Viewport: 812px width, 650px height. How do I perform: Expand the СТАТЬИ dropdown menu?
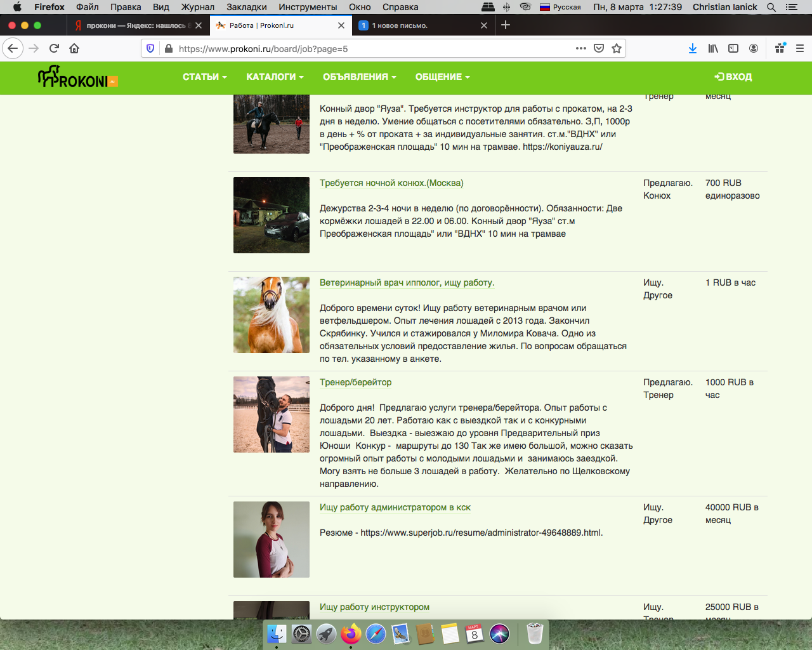tap(204, 77)
